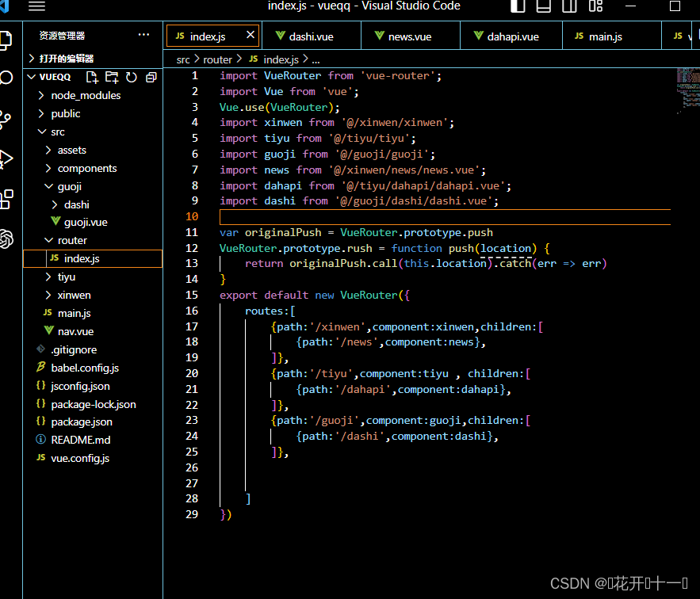Open nav.vue in the explorer
Viewport: 700px width, 599px height.
pos(93,332)
